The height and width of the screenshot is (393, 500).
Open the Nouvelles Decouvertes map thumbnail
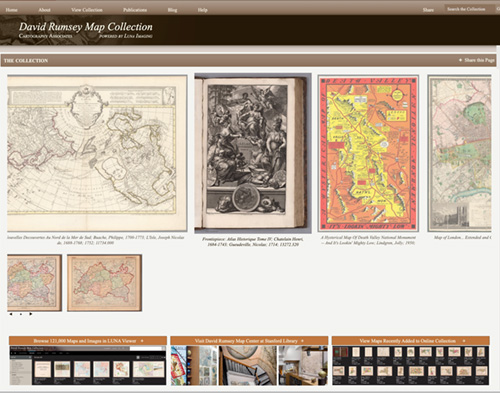point(97,153)
